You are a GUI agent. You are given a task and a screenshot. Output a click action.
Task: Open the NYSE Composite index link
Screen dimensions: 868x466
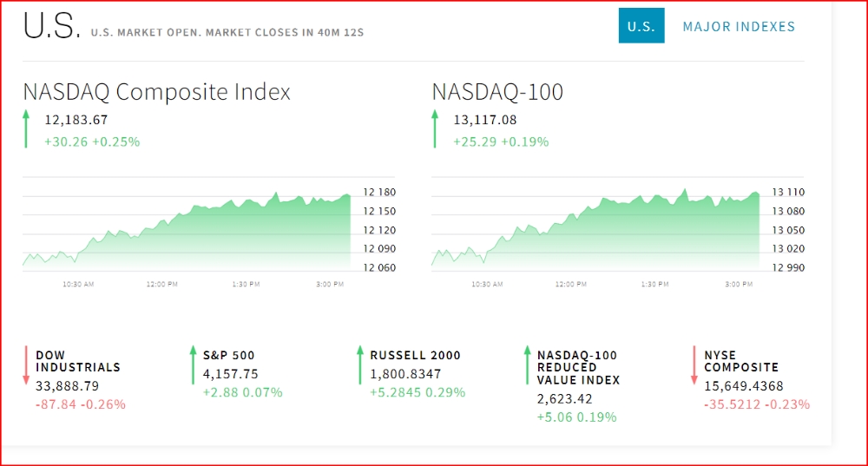[x=741, y=361]
